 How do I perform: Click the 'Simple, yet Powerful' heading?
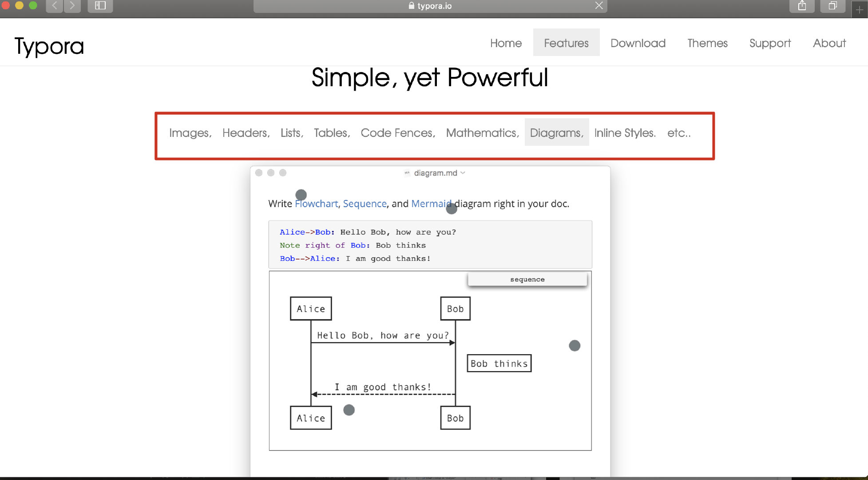click(x=430, y=78)
